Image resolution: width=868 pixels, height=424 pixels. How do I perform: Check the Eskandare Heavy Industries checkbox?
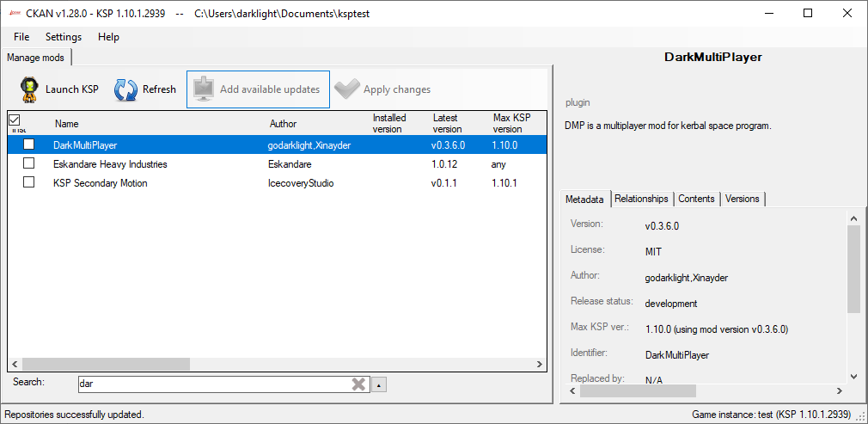point(28,163)
